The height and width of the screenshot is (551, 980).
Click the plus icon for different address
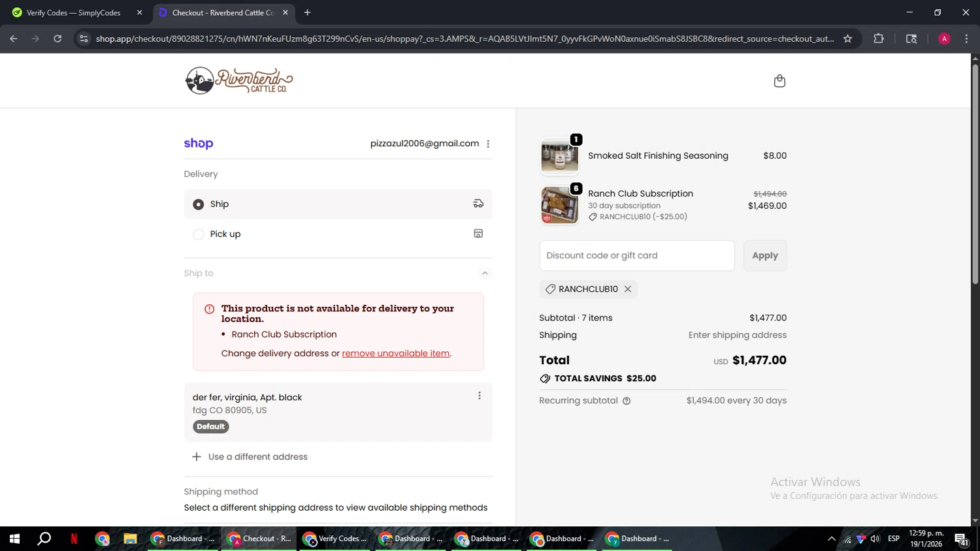(x=196, y=456)
